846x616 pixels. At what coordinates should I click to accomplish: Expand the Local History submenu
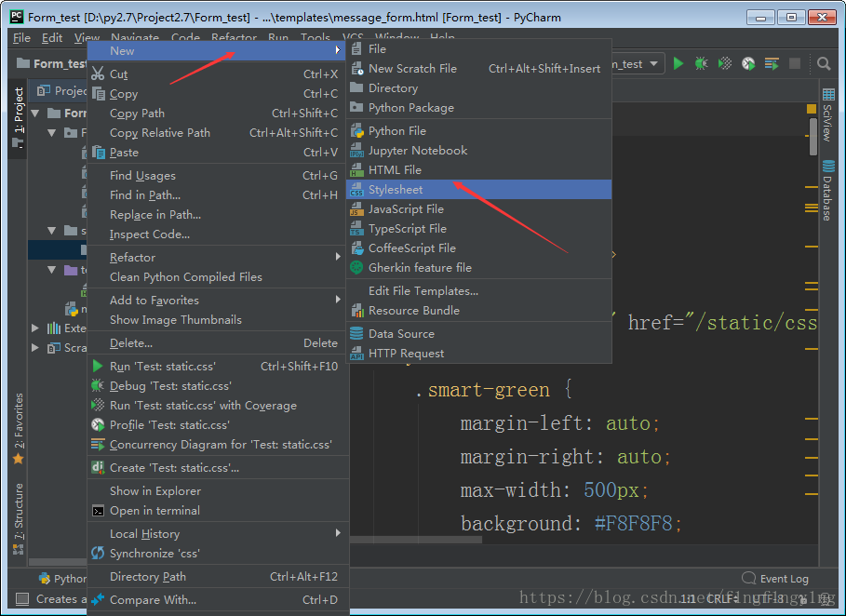tap(338, 533)
